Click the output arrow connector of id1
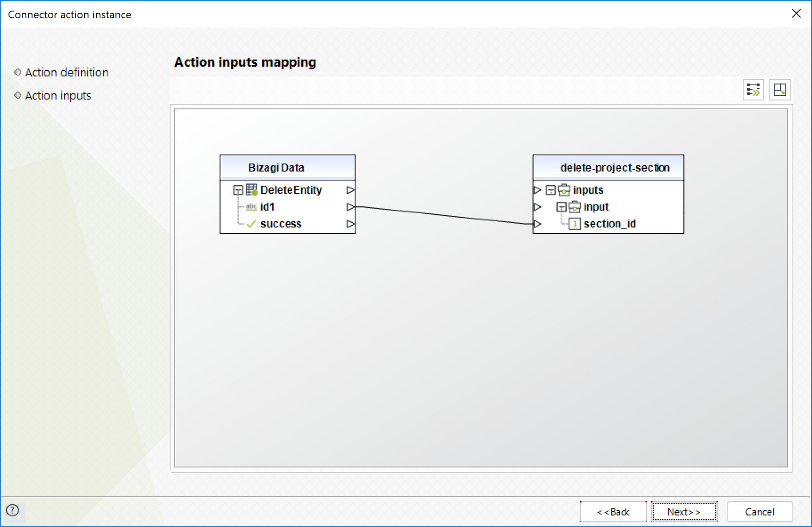The width and height of the screenshot is (812, 527). point(350,207)
